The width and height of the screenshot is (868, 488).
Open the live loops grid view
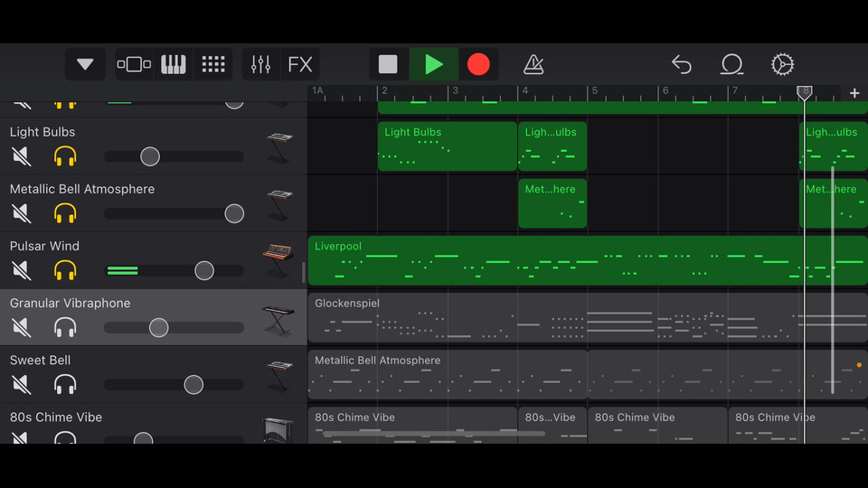[213, 64]
